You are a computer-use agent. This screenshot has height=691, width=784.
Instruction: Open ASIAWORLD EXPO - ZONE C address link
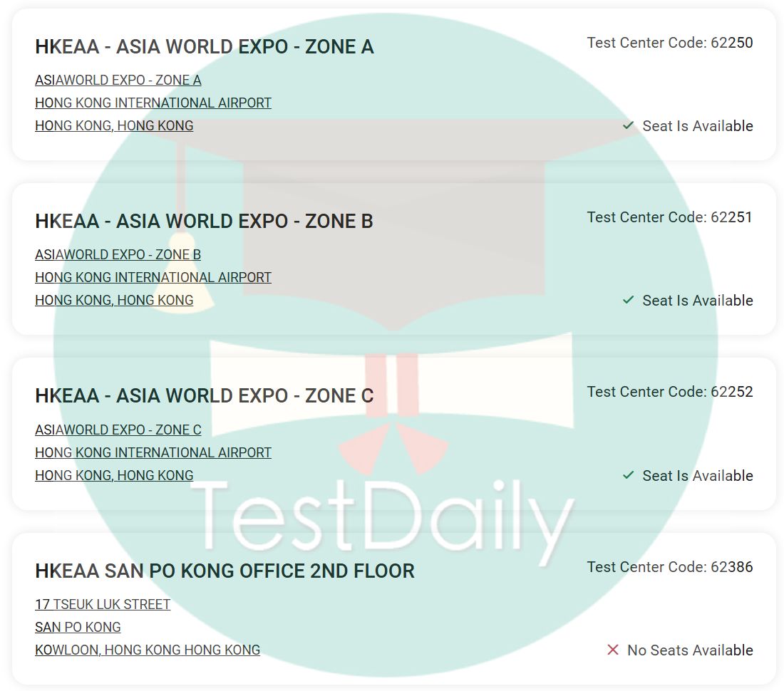118,430
